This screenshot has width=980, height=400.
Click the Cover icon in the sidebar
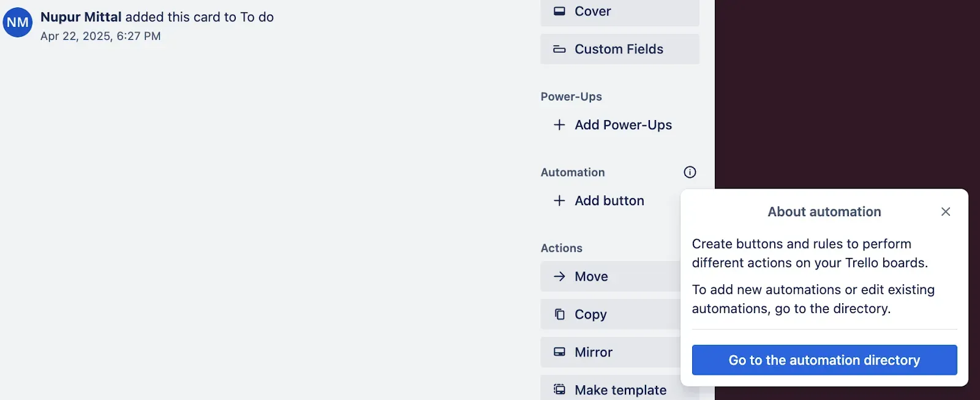coord(559,10)
